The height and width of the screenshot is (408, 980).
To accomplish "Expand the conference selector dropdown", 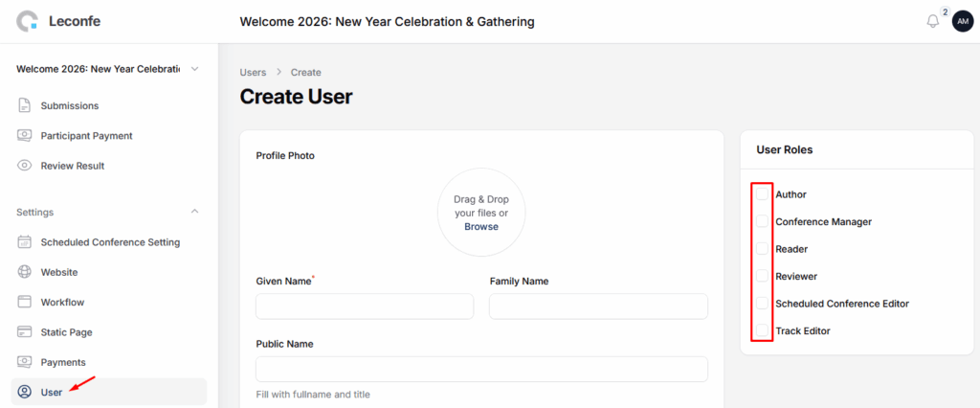I will coord(195,69).
